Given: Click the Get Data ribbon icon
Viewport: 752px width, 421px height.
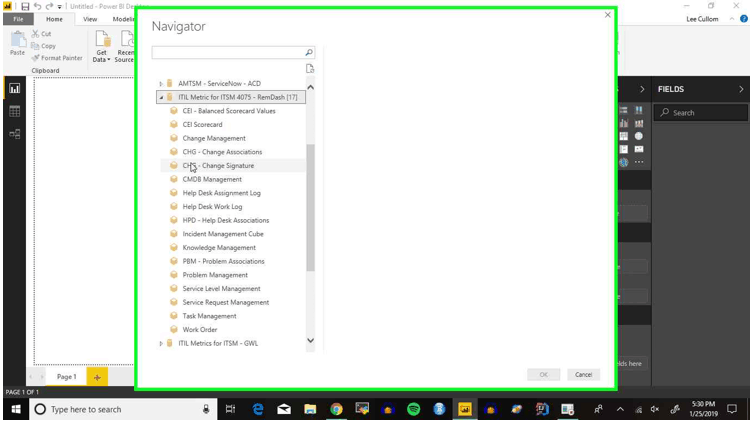Looking at the screenshot, I should [x=102, y=39].
